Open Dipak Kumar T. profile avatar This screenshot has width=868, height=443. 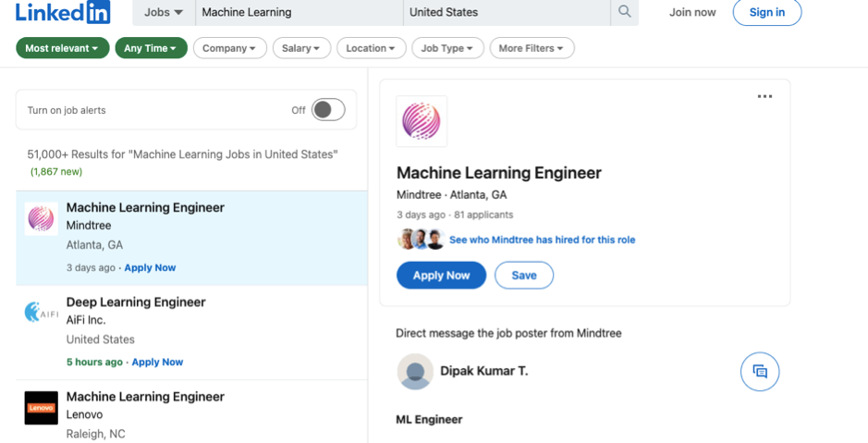415,372
